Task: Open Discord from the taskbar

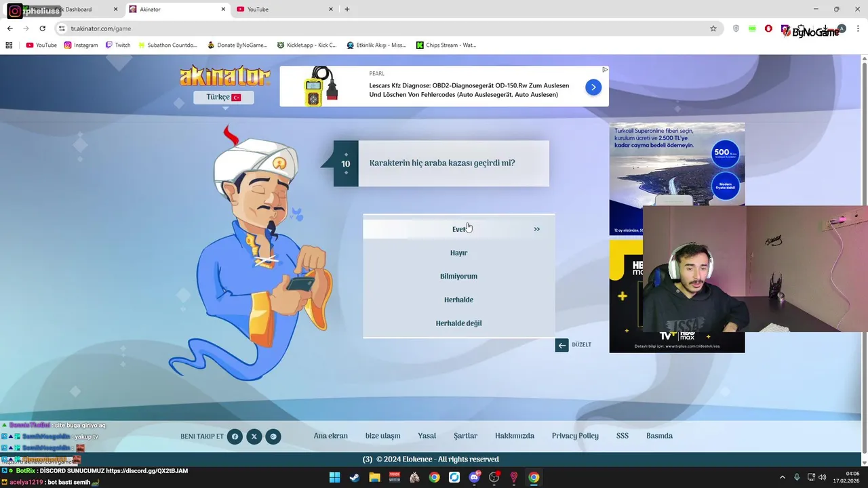Action: [x=474, y=477]
